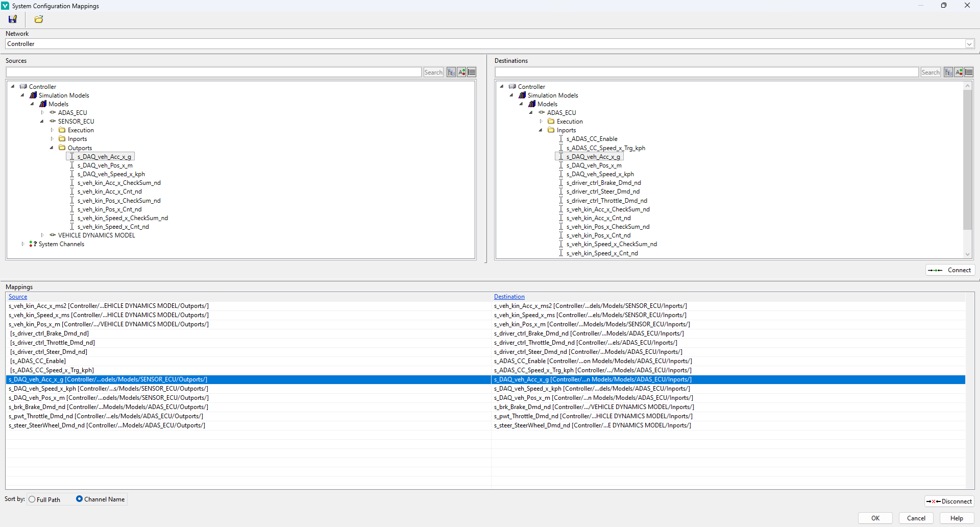Screen dimensions: 980x527
Task: Select s_brk_Brake_Dmd_nd mapping source row
Action: coord(249,407)
